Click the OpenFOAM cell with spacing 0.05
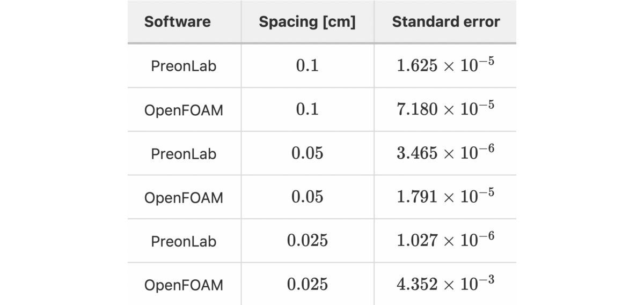 [x=184, y=197]
